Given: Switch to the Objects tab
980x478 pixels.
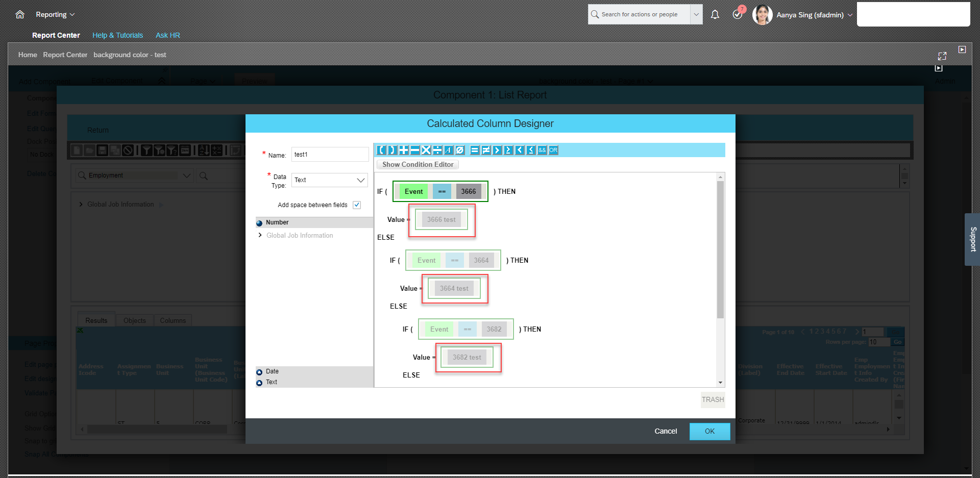Looking at the screenshot, I should pos(135,320).
